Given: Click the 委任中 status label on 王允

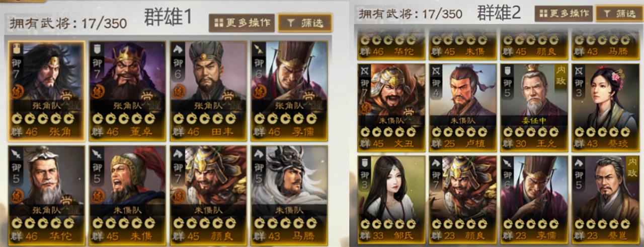Looking at the screenshot, I should pyautogui.click(x=534, y=121).
